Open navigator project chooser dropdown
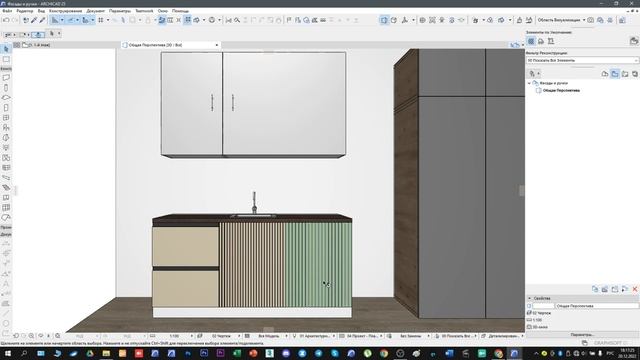Viewport: 640px width, 360px height. [x=534, y=74]
